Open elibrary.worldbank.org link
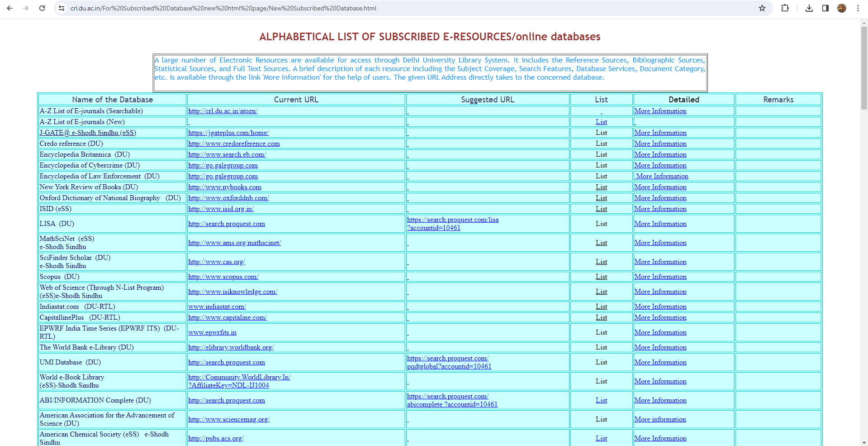 coord(231,347)
